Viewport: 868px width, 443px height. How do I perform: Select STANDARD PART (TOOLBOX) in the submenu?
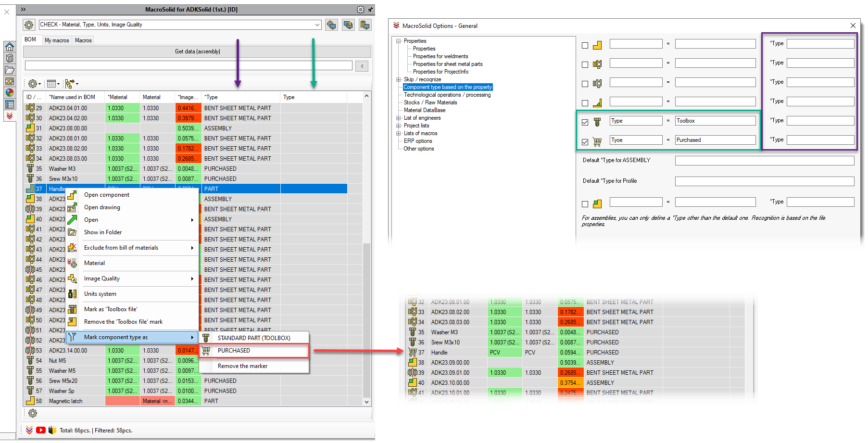tap(254, 338)
